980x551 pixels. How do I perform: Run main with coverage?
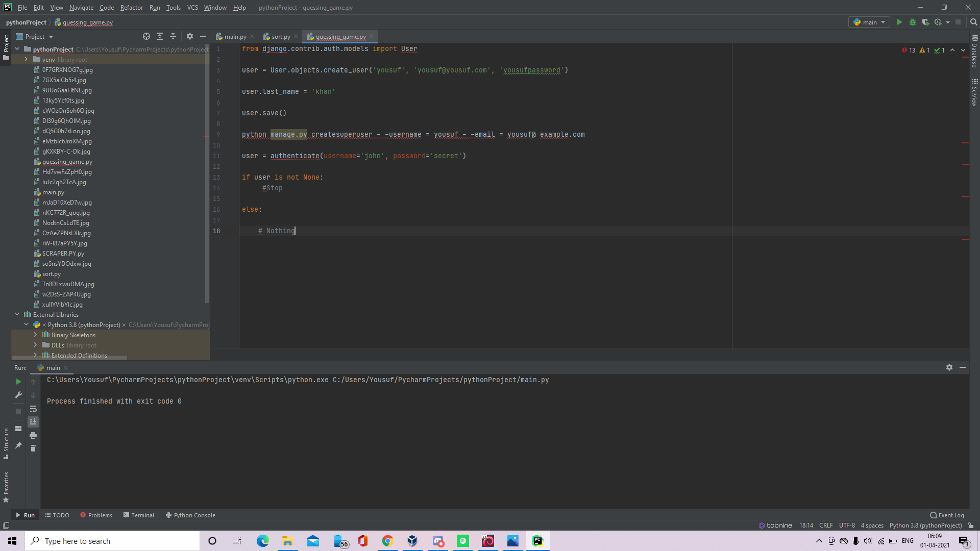tap(926, 22)
